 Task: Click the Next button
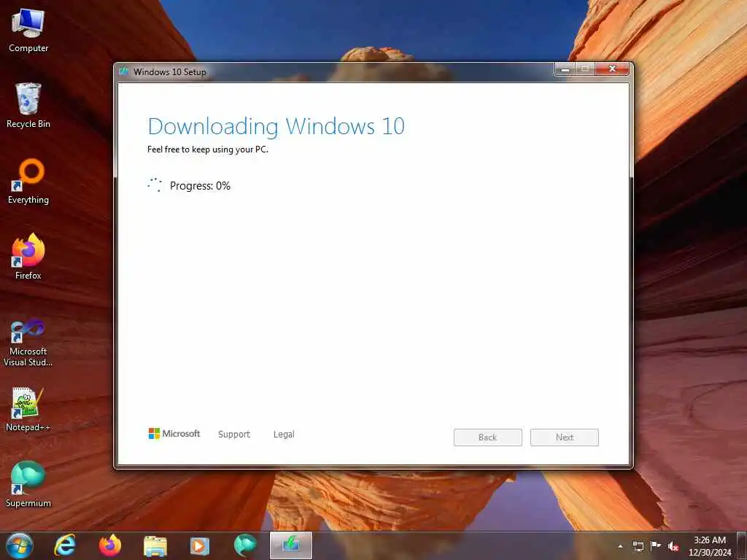click(565, 437)
